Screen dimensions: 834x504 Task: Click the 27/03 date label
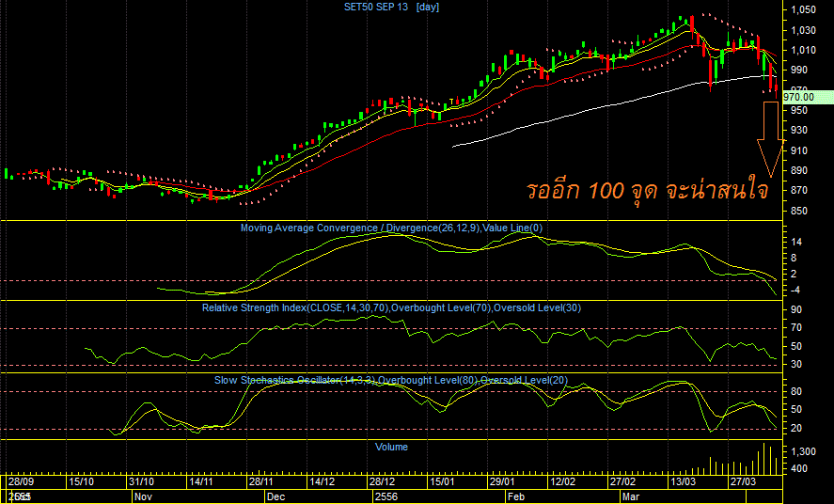pos(743,481)
